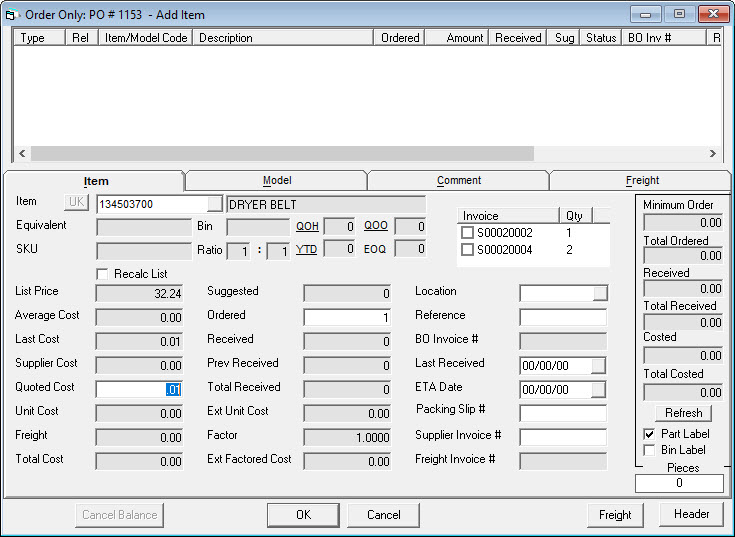Click the Item code input field
Image resolution: width=735 pixels, height=537 pixels.
tap(152, 204)
